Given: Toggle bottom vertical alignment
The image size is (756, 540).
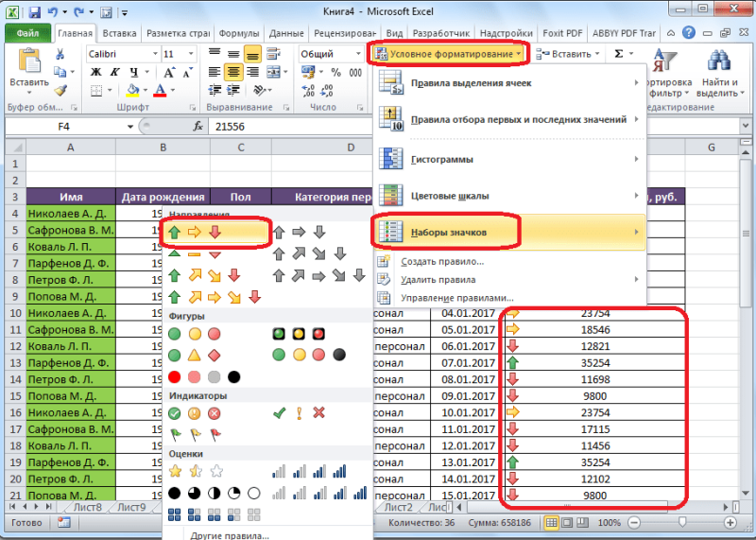Looking at the screenshot, I should click(252, 54).
